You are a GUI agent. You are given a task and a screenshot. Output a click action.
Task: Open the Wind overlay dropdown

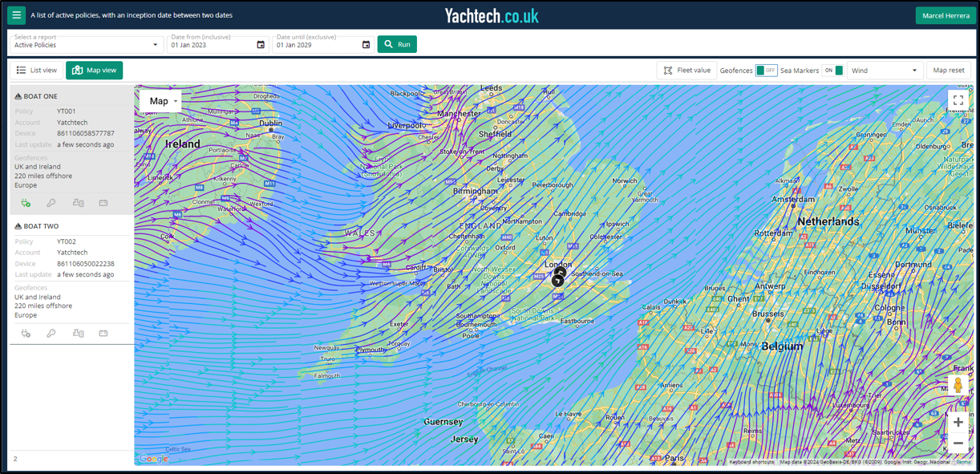click(x=885, y=71)
